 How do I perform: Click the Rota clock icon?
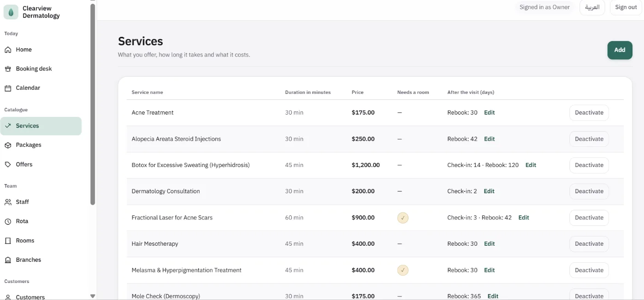(x=8, y=221)
